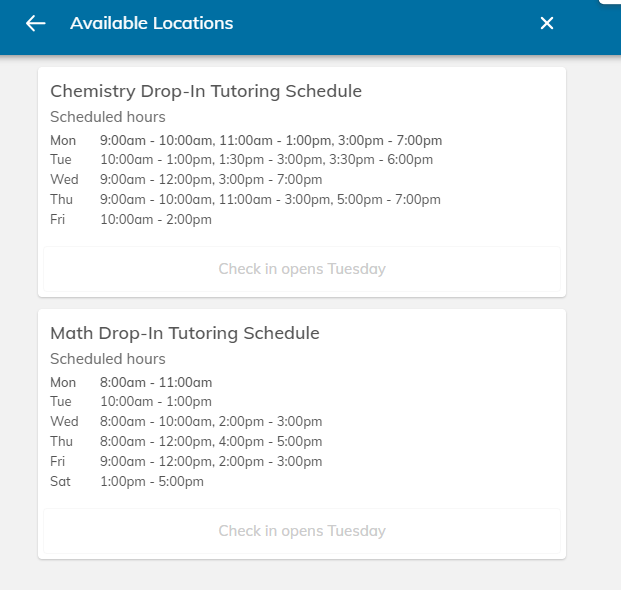Select Chemistry Friday 10:00am - 2:00pm row
Viewport: 621px width, 590px height.
(x=156, y=220)
